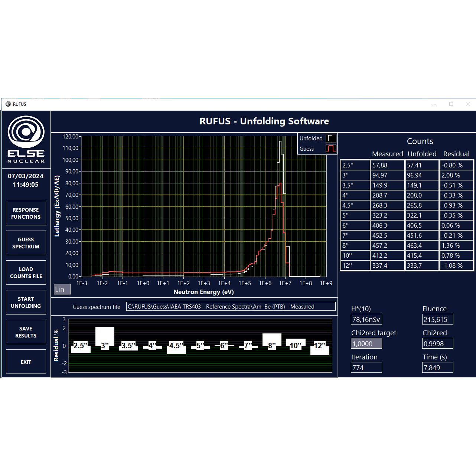Start the unfolding process
Screen dimensions: 476x476
coord(26,302)
